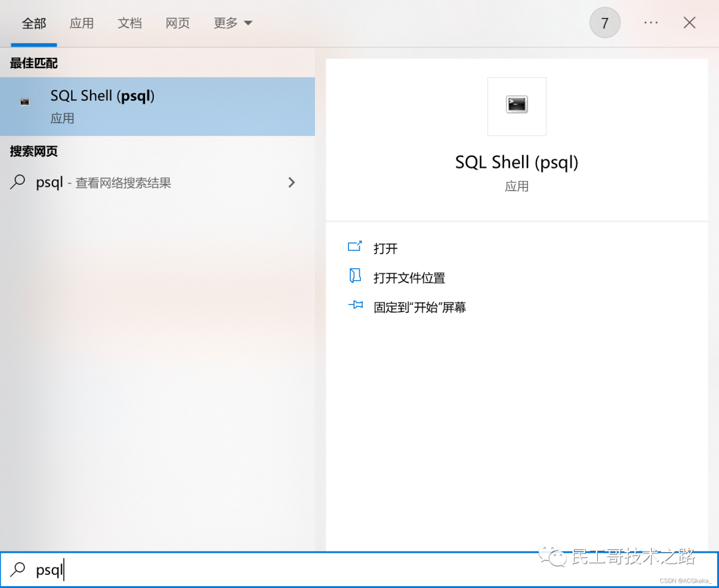Click the open icon next to 打开
Viewport: 719px width, 588px height.
coord(355,247)
